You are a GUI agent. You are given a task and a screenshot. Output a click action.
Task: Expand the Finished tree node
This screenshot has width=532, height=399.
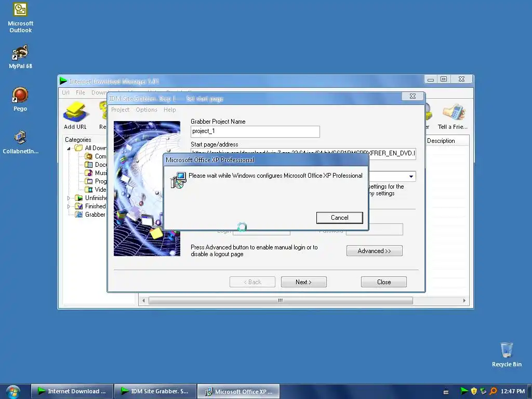[x=69, y=206]
